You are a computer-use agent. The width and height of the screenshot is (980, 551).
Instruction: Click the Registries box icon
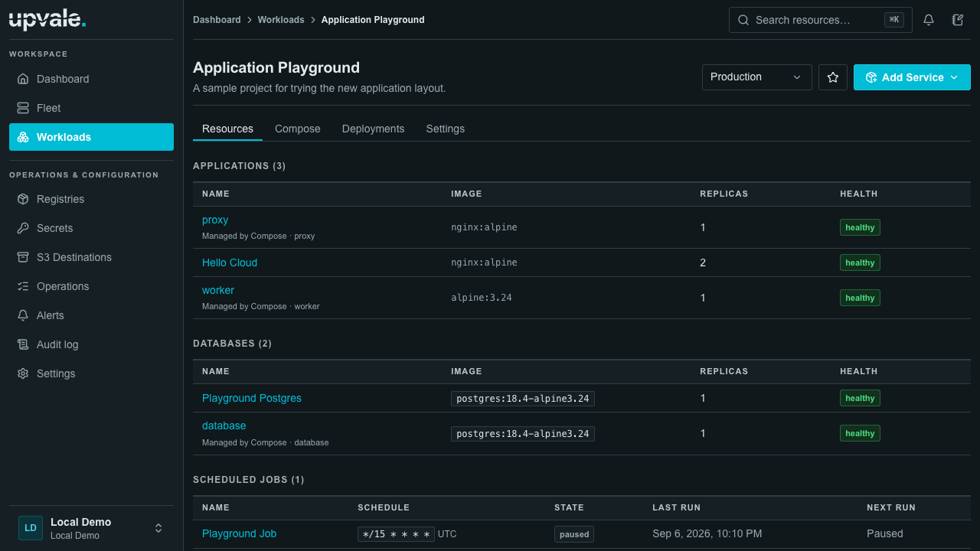point(23,199)
